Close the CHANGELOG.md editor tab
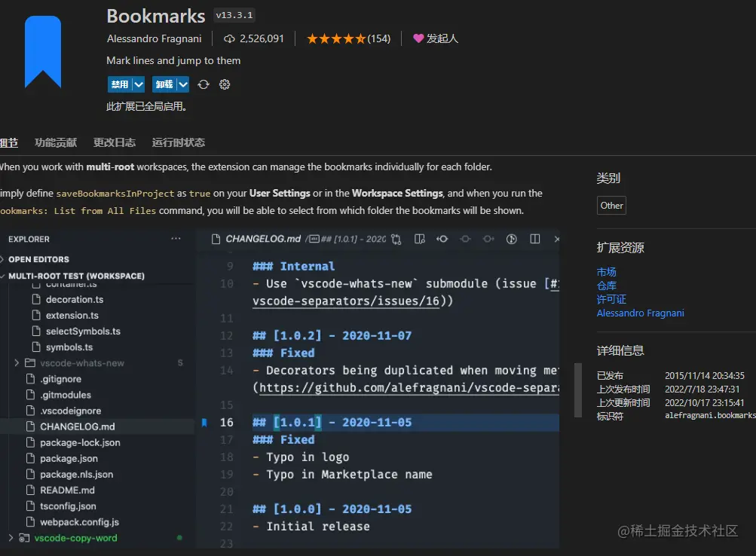 (x=557, y=239)
